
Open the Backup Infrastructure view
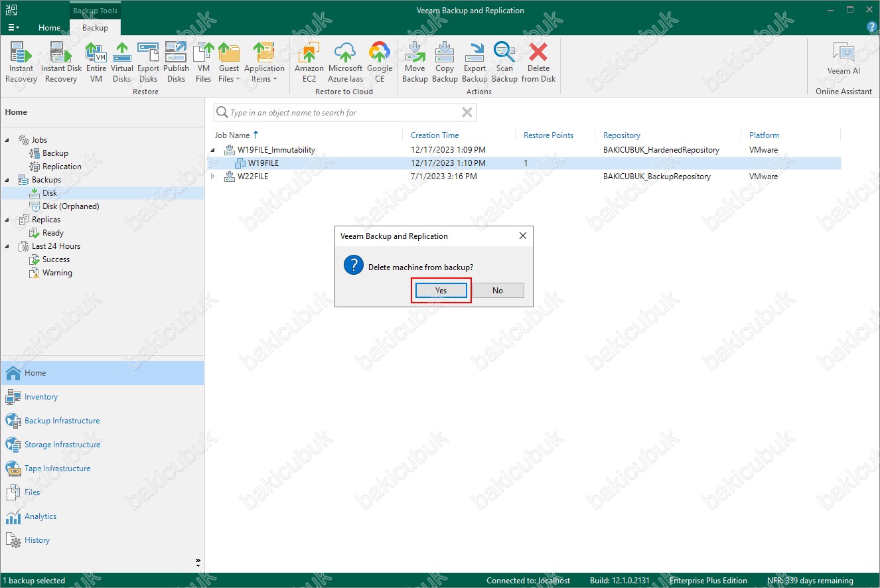click(102, 421)
